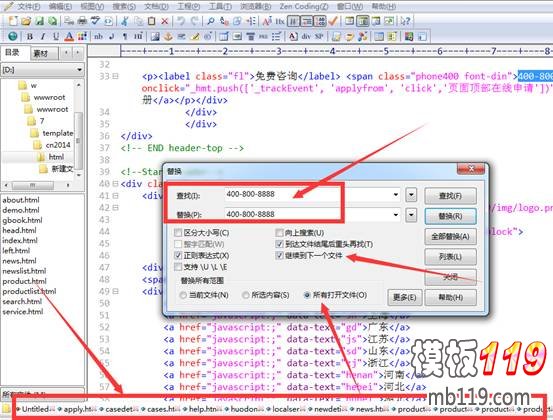
Task: Click the Redo arrow icon
Action: [194, 21]
